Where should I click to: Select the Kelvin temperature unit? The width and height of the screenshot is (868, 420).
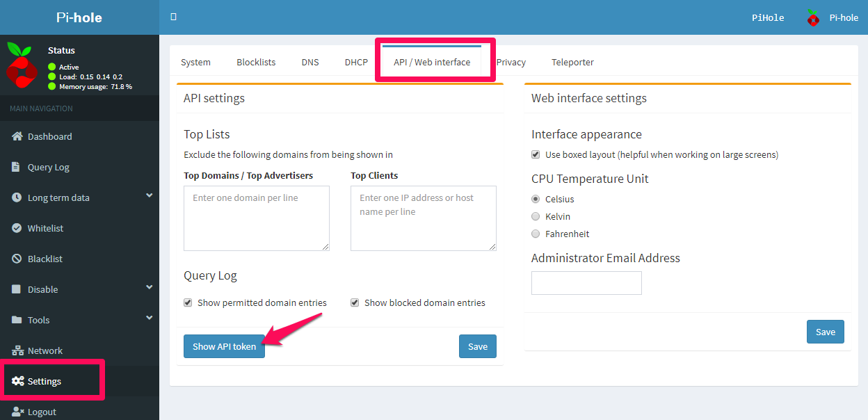coord(536,216)
